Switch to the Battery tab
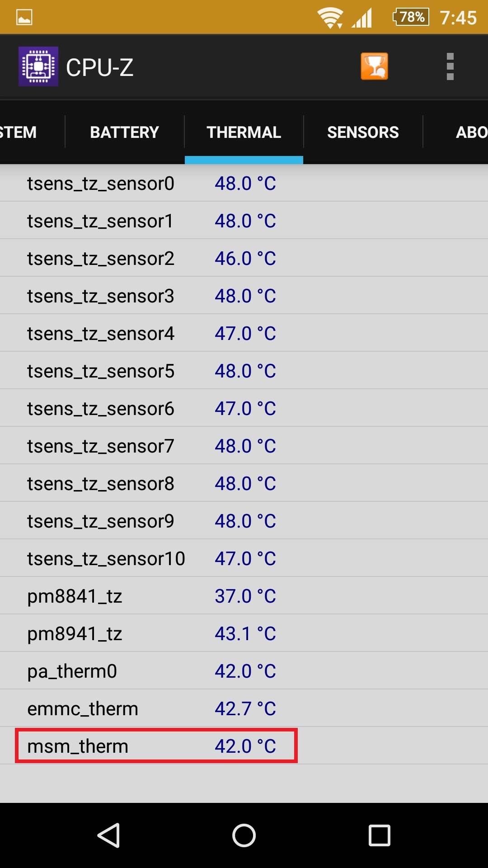This screenshot has height=868, width=488. (x=124, y=132)
